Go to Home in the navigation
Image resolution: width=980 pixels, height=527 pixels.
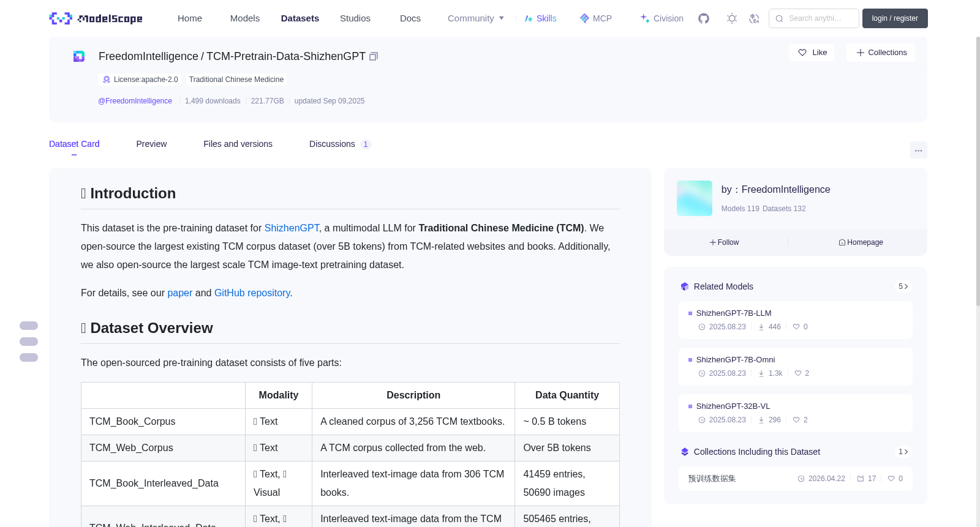(190, 18)
